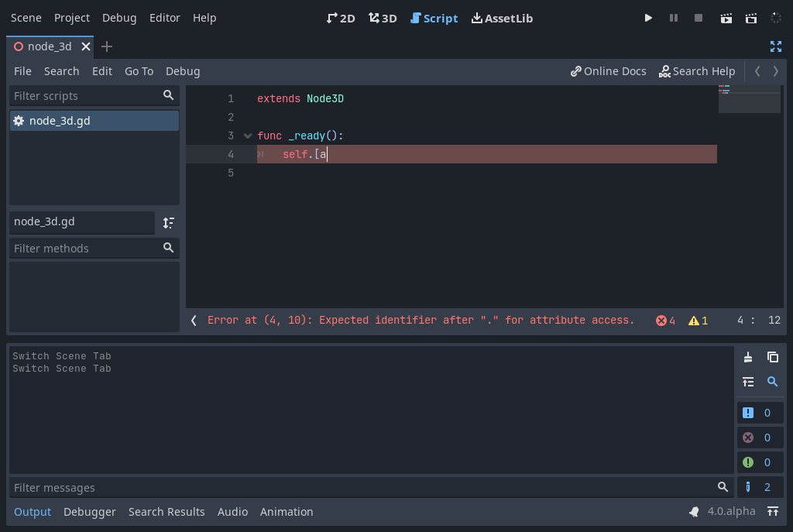The image size is (793, 532).
Task: Open the Search Results panel
Action: [166, 512]
